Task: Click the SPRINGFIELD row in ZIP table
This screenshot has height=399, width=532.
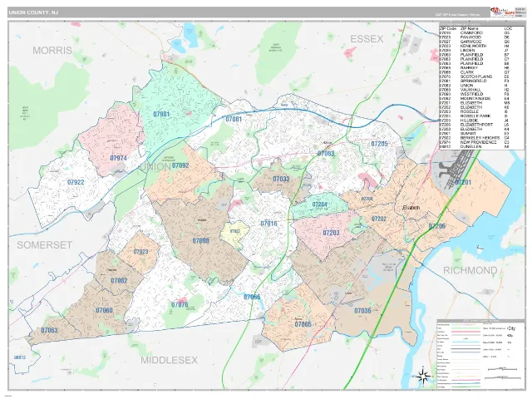Action: 475,81
